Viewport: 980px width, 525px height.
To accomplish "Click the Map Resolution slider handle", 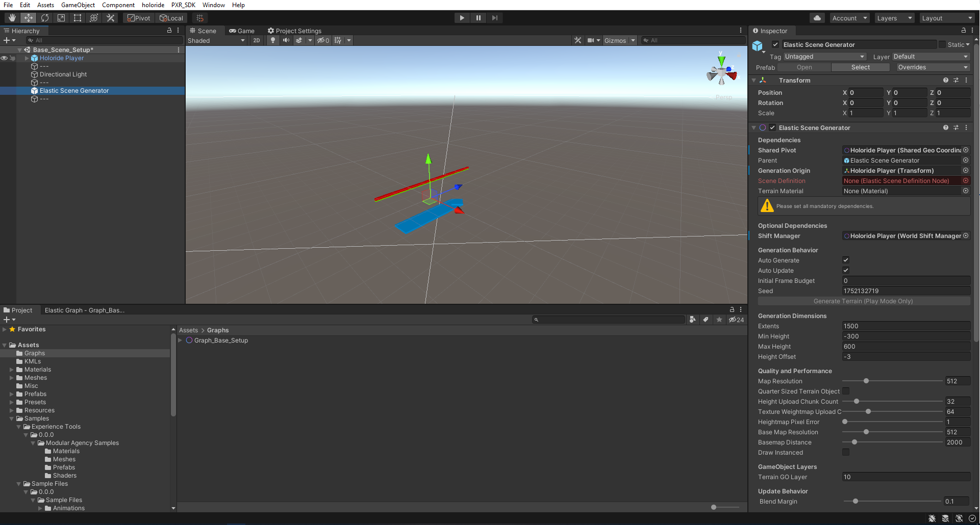I will click(x=866, y=381).
